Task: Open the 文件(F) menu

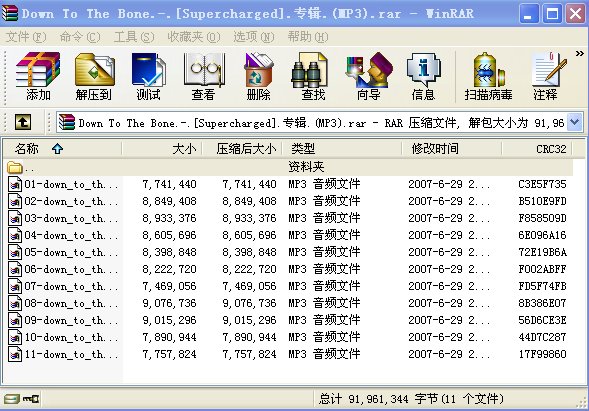Action: click(26, 37)
